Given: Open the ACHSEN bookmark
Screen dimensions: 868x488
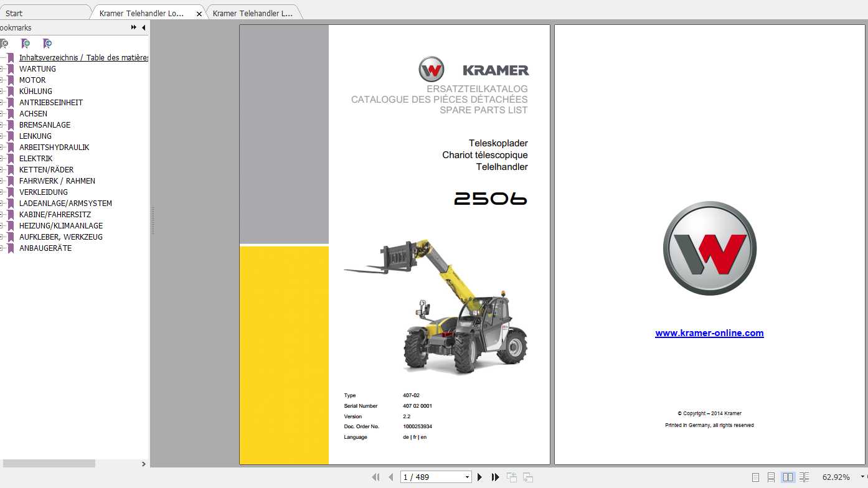Looking at the screenshot, I should tap(33, 114).
